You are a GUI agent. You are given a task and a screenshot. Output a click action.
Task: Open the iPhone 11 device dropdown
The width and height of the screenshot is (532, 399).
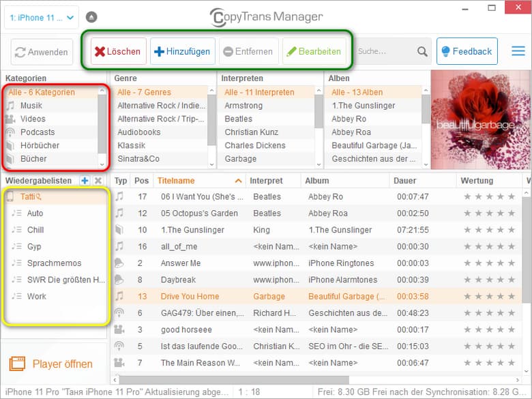click(42, 18)
